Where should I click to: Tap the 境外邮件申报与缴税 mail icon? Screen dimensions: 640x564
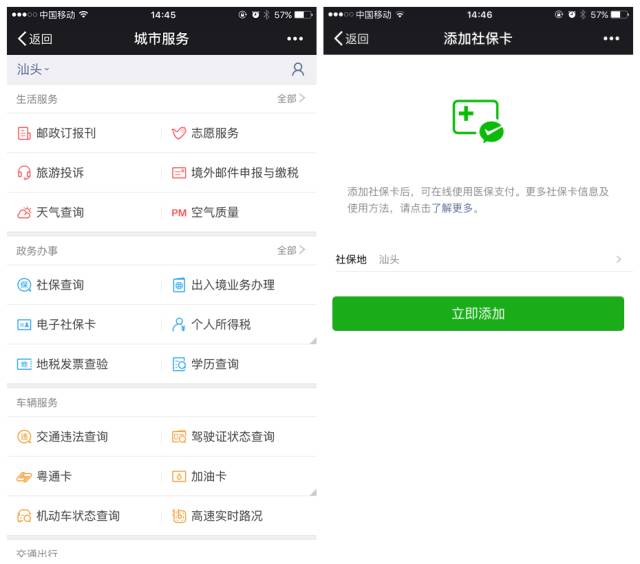click(x=179, y=173)
